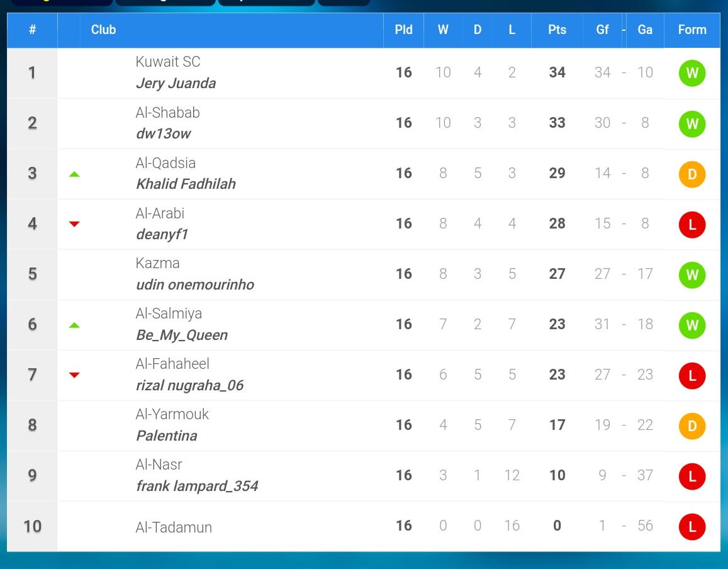This screenshot has height=569, width=728.
Task: Open manager udin onemourinho profile
Action: (x=195, y=284)
